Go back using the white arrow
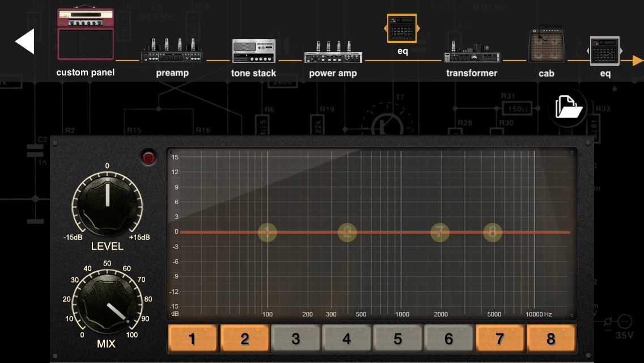The height and width of the screenshot is (363, 644). (x=25, y=41)
